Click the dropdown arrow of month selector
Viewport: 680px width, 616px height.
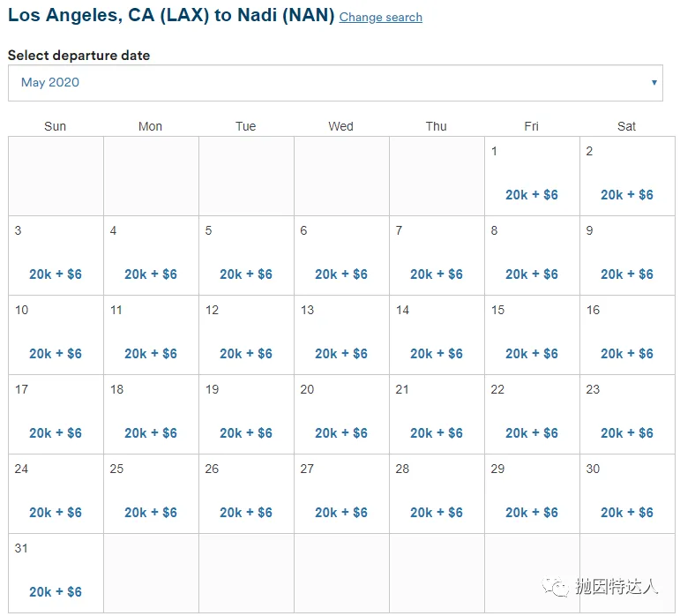click(654, 82)
